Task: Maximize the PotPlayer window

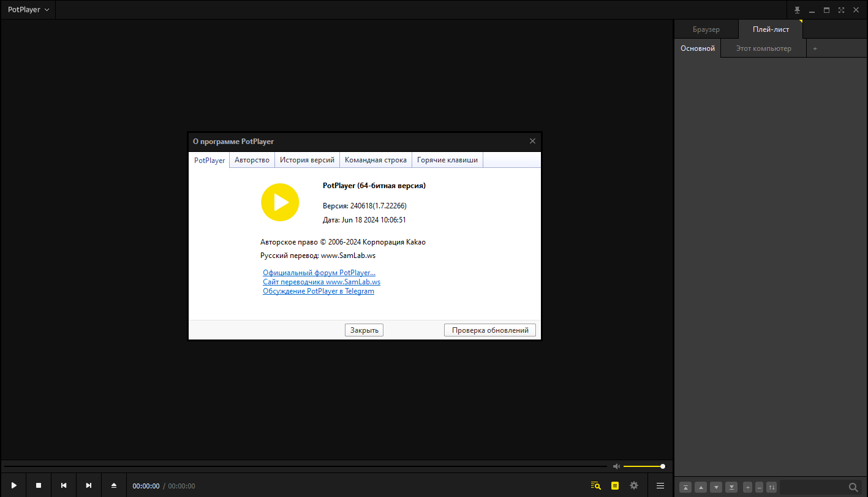Action: (826, 10)
